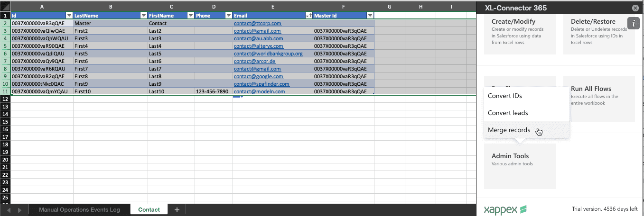
Task: Open the Master Id column filter dropdown
Action: pos(370,16)
